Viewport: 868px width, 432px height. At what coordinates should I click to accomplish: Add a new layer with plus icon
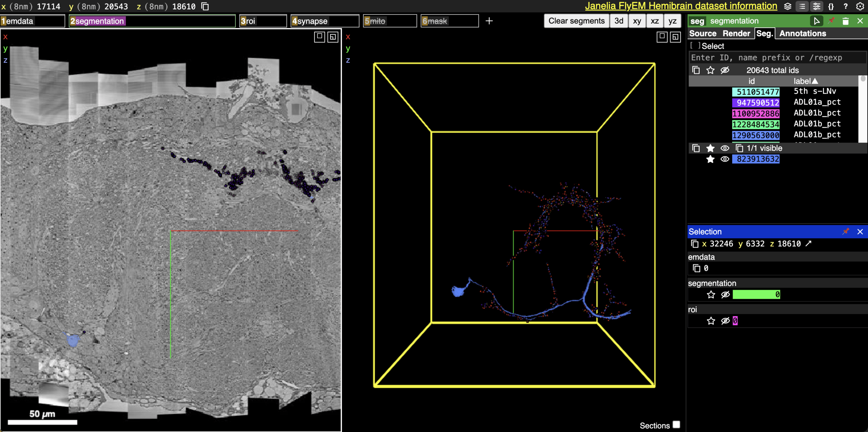tap(489, 21)
